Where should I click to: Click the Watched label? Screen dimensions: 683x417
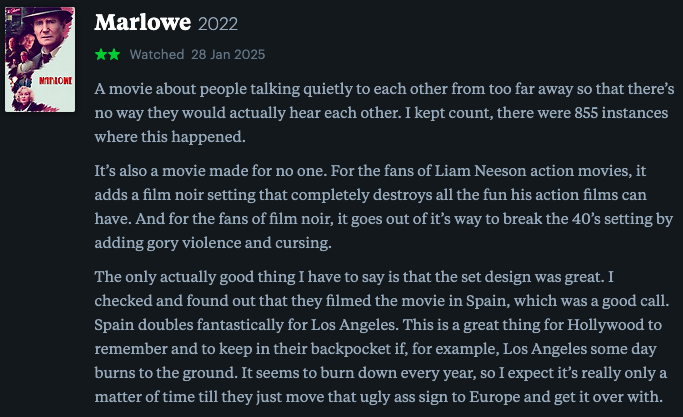point(157,54)
